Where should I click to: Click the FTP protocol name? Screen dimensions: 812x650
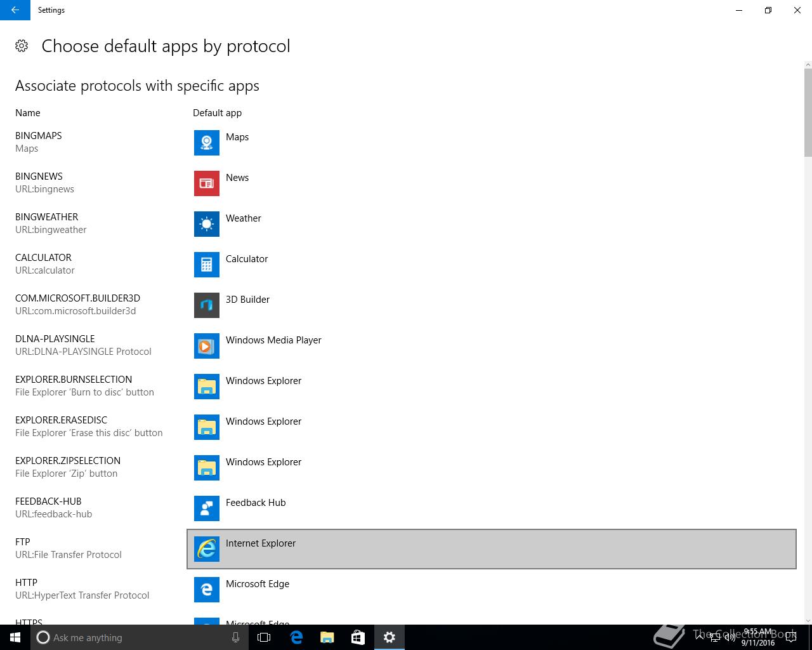coord(23,542)
